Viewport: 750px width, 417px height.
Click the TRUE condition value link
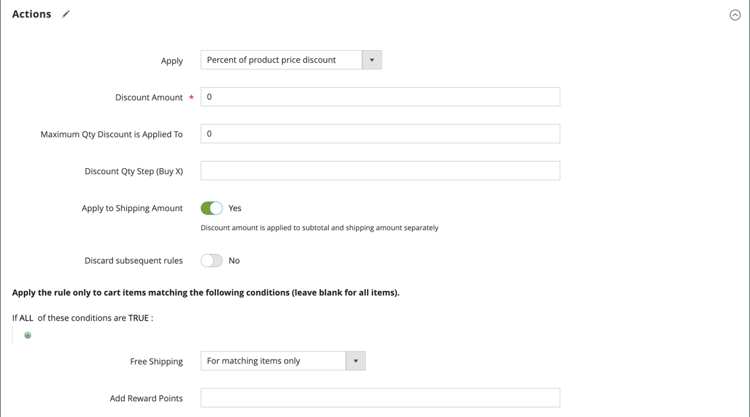click(138, 318)
